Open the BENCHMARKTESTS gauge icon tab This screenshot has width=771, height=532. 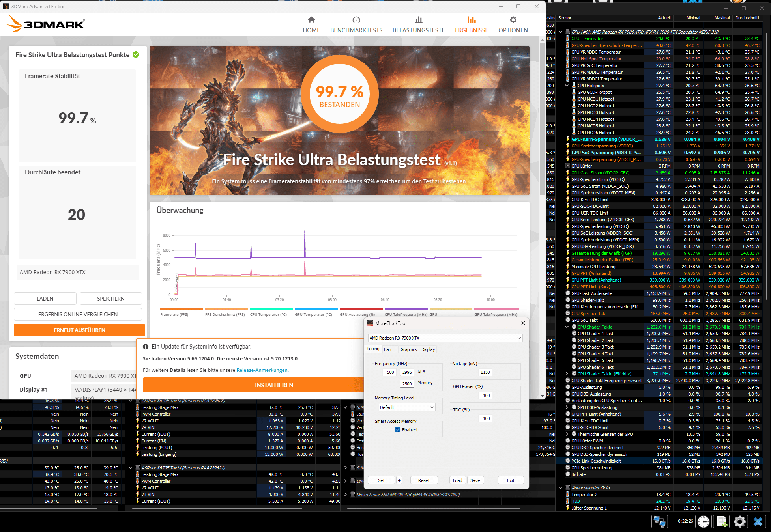pyautogui.click(x=356, y=20)
